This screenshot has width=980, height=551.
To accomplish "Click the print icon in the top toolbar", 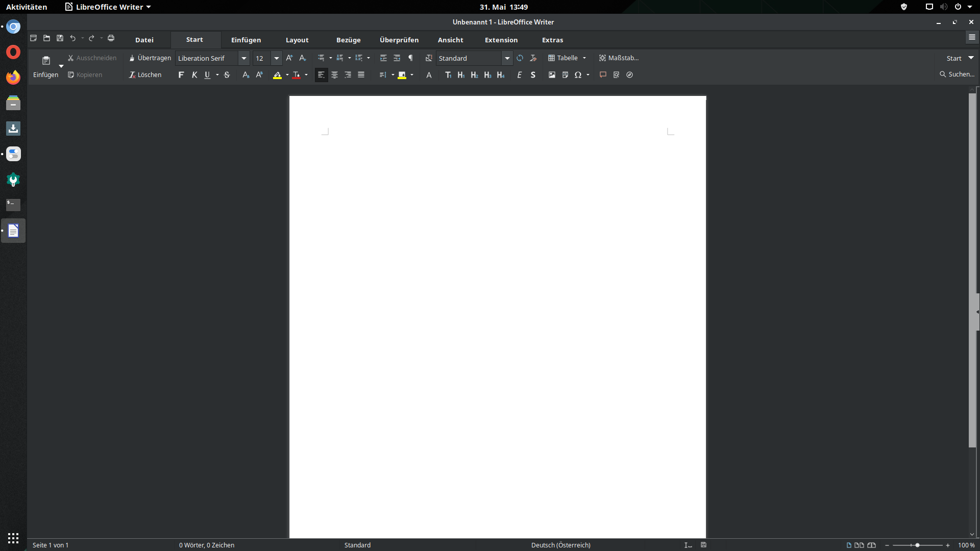I will tap(111, 38).
